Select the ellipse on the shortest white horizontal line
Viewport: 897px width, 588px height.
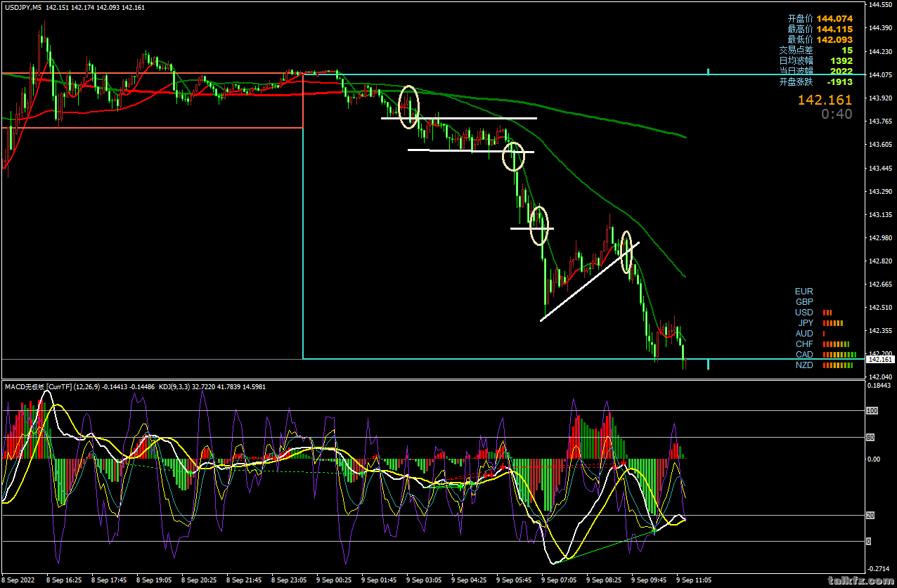(x=538, y=226)
